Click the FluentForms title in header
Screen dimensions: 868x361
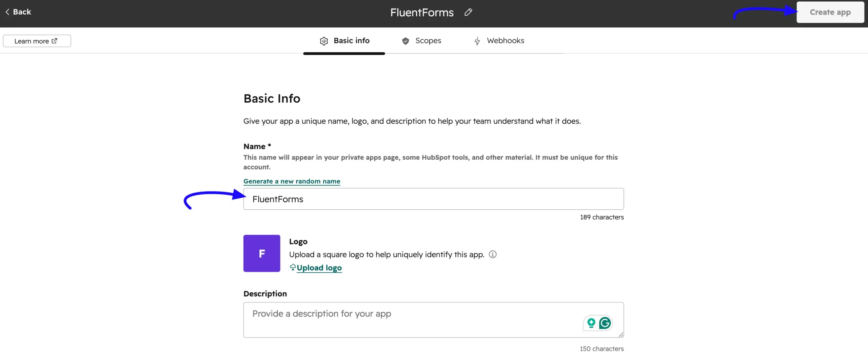(421, 12)
